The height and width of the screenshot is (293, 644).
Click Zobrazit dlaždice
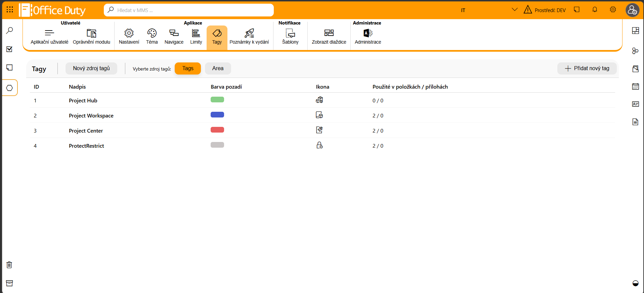click(x=329, y=37)
